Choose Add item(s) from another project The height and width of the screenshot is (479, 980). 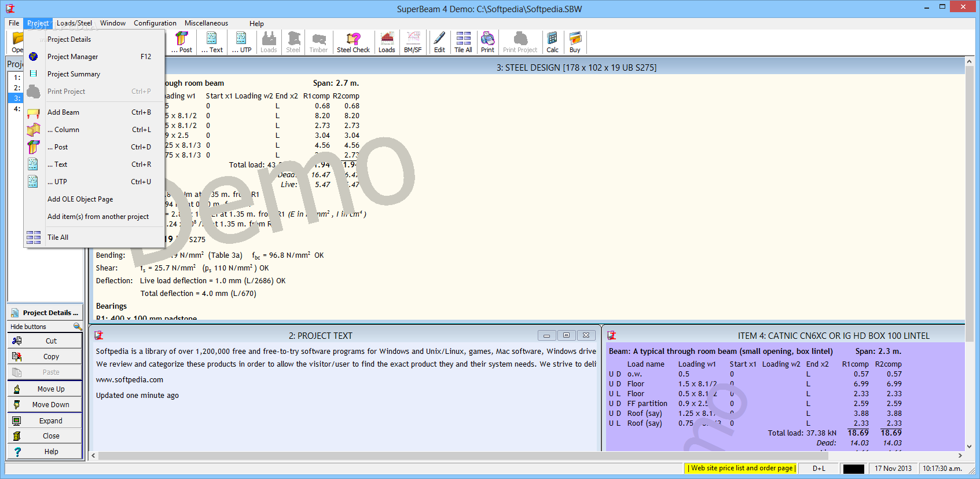pyautogui.click(x=94, y=217)
